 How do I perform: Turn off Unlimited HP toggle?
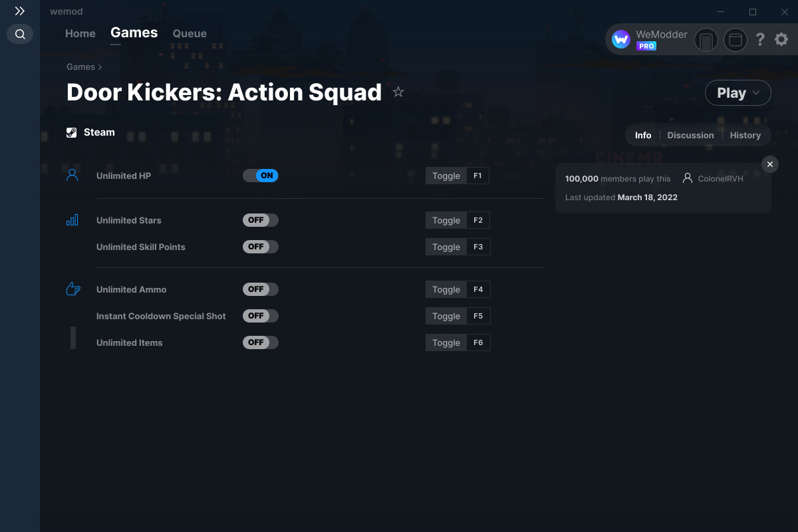click(261, 176)
